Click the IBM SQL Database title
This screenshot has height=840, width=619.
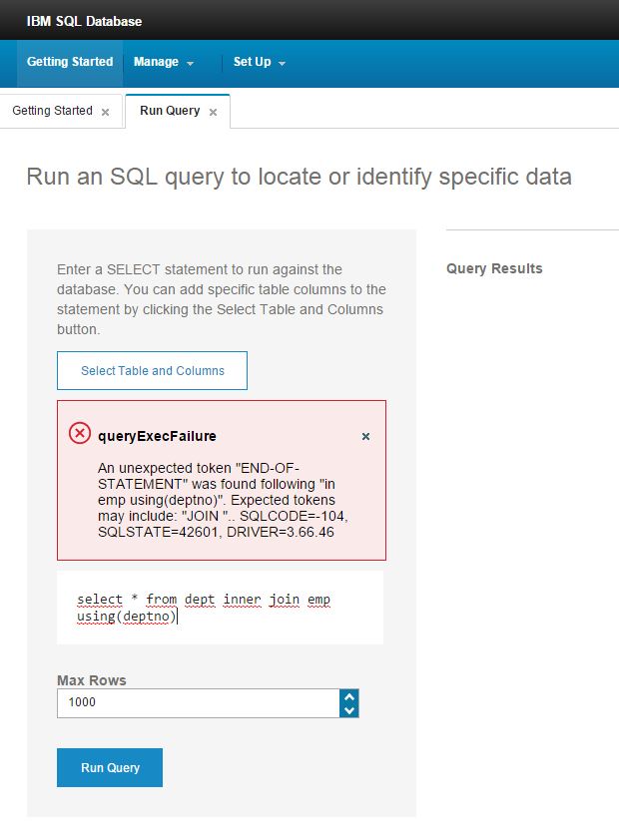pos(84,21)
